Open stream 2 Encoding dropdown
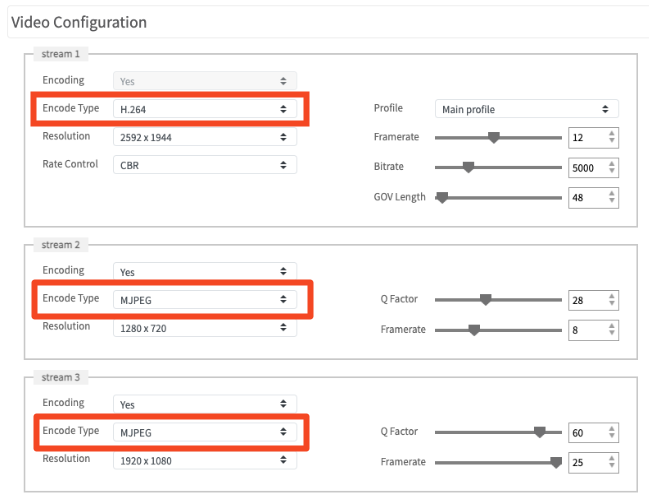 204,271
